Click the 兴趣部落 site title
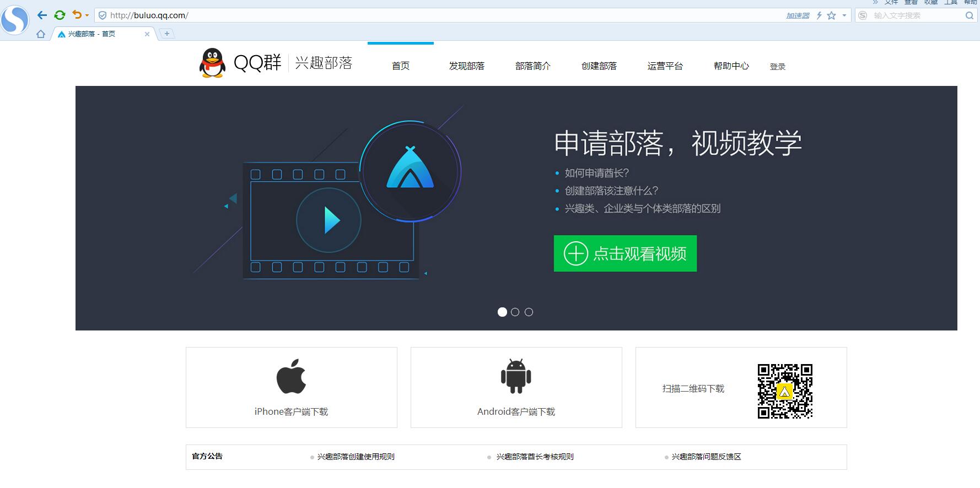The image size is (980, 488). pos(324,63)
